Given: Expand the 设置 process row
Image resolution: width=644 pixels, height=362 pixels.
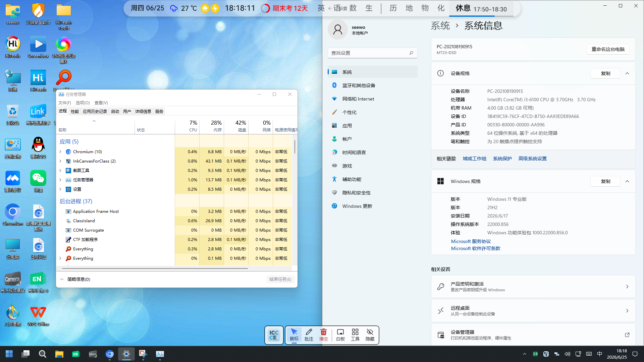Looking at the screenshot, I should (x=60, y=189).
